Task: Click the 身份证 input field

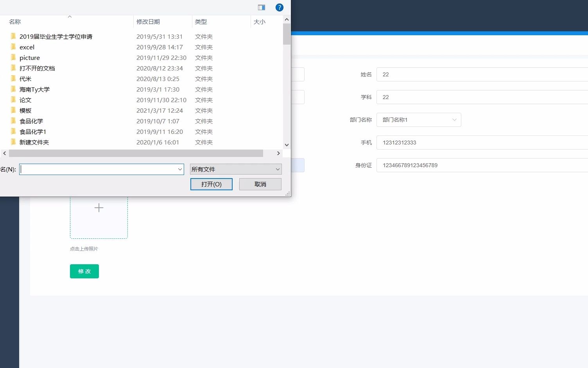Action: coord(482,165)
